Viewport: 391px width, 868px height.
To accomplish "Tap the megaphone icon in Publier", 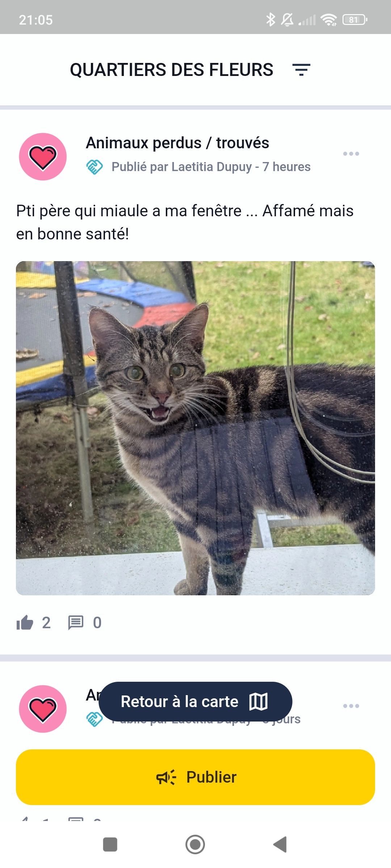I will (166, 777).
